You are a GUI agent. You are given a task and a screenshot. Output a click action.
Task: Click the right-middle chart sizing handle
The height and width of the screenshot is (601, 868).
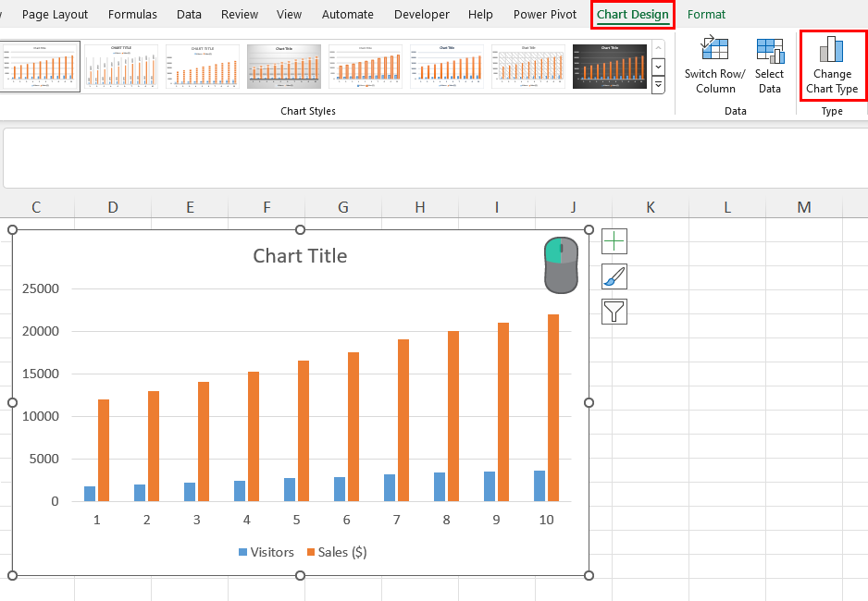[x=589, y=402]
